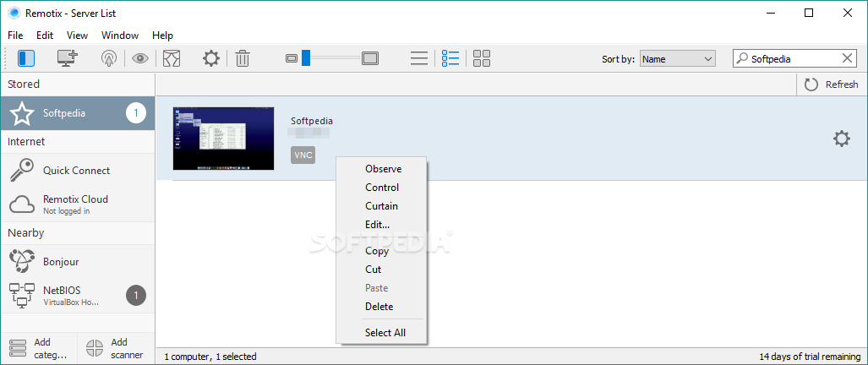Open the Window menu
868x365 pixels.
click(120, 35)
